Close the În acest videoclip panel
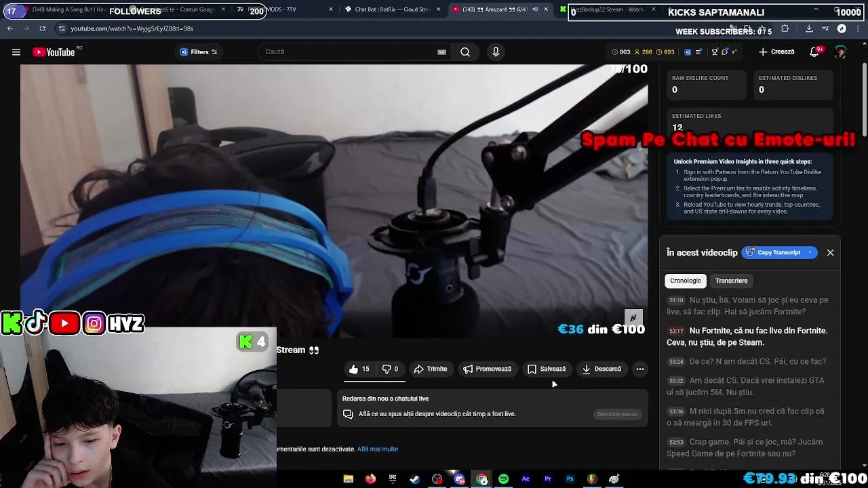 pos(830,253)
